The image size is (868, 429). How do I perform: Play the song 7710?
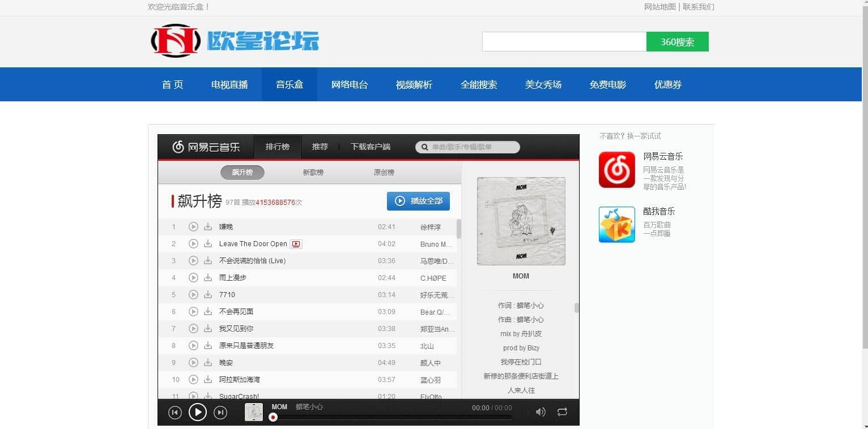(x=193, y=295)
